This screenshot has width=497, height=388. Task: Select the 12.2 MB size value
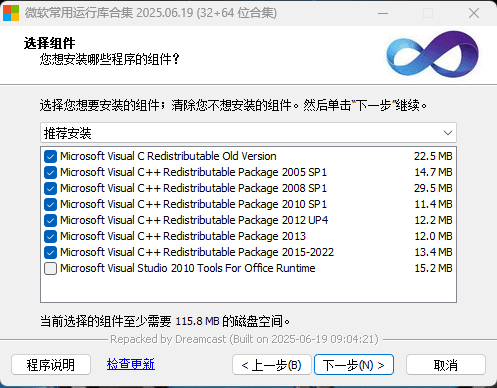pos(433,220)
